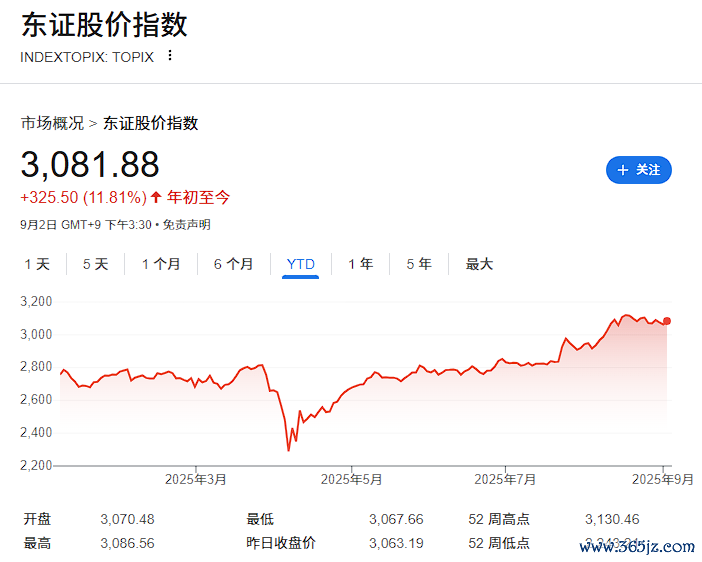
Task: Click the 2025年7月 axis label
Action: tap(505, 480)
